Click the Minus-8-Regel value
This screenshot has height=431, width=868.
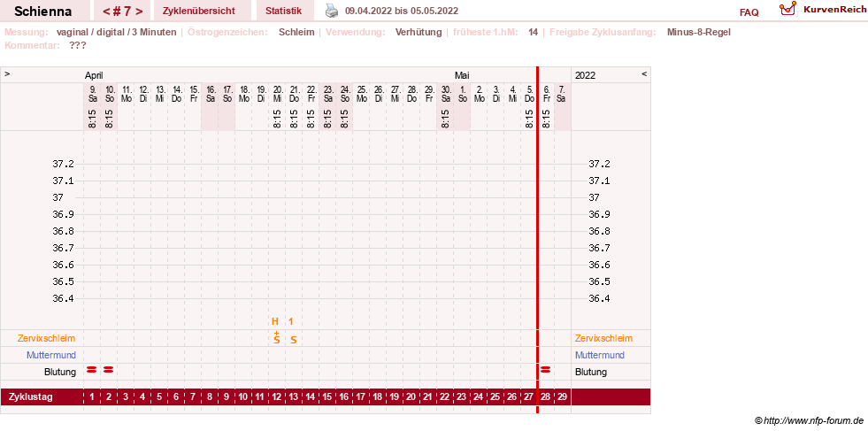(699, 32)
